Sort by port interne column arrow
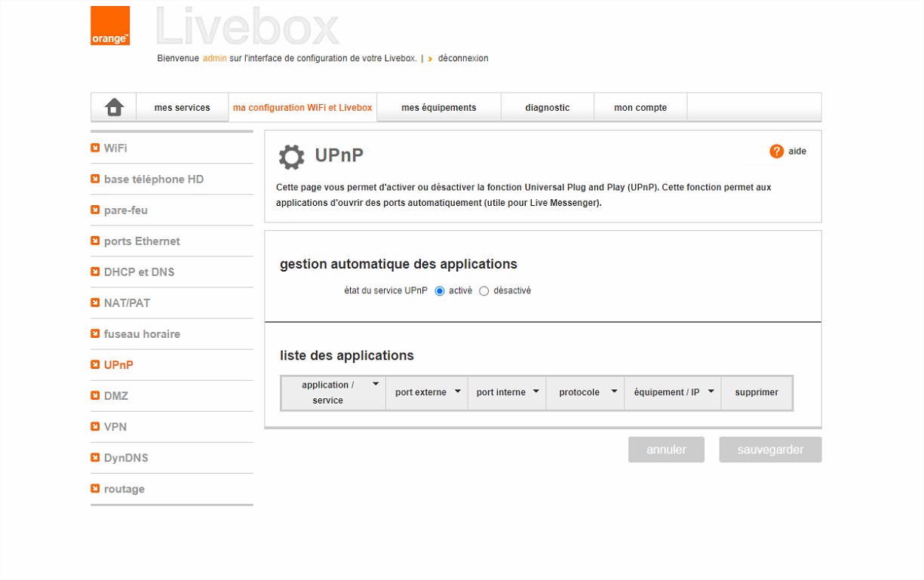 (536, 391)
